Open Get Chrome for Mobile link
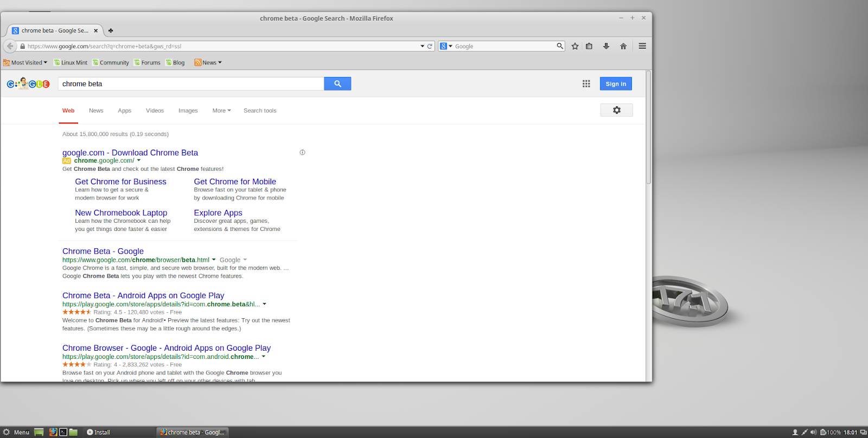This screenshot has height=438, width=868. pyautogui.click(x=235, y=182)
